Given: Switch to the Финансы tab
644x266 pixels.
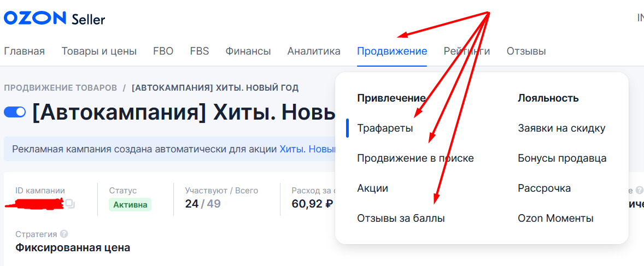Looking at the screenshot, I should coord(248,51).
